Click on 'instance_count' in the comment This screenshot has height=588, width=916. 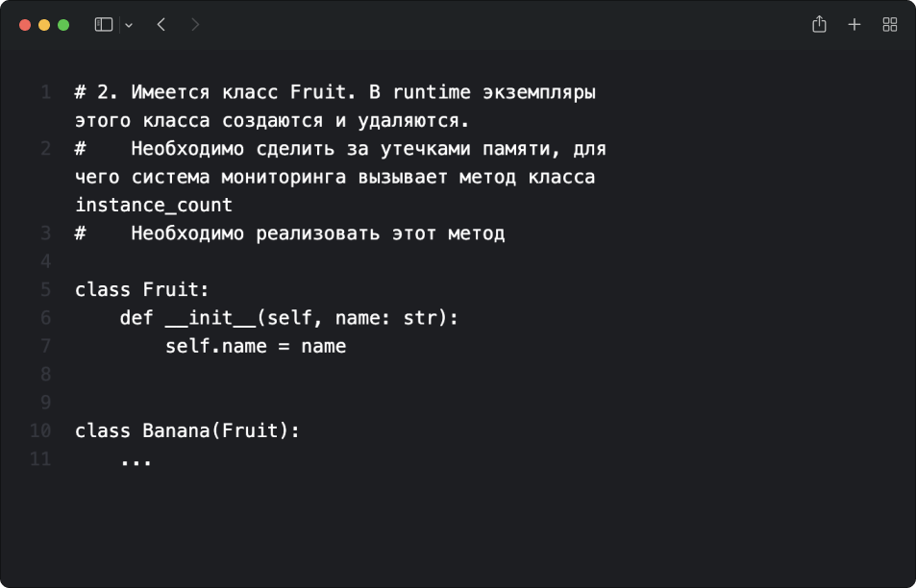point(154,206)
